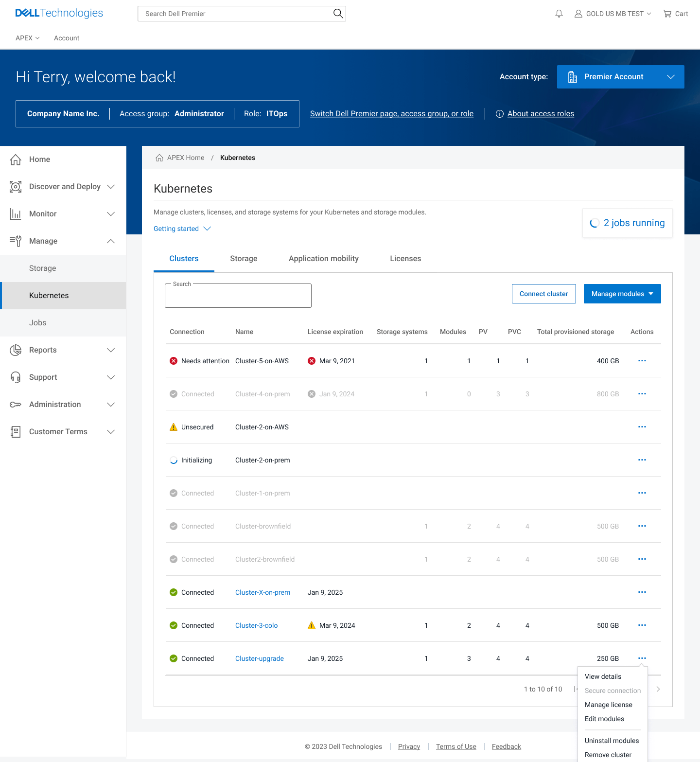Open the APEX dropdown menu

(x=28, y=38)
